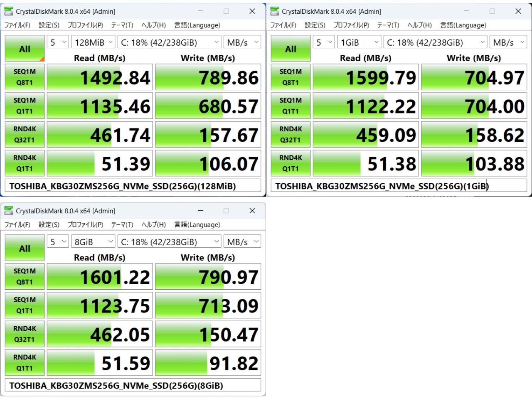Start the SEQ1M Q1T1 test in the 1GiB window
This screenshot has height=399, width=532.
coord(291,106)
